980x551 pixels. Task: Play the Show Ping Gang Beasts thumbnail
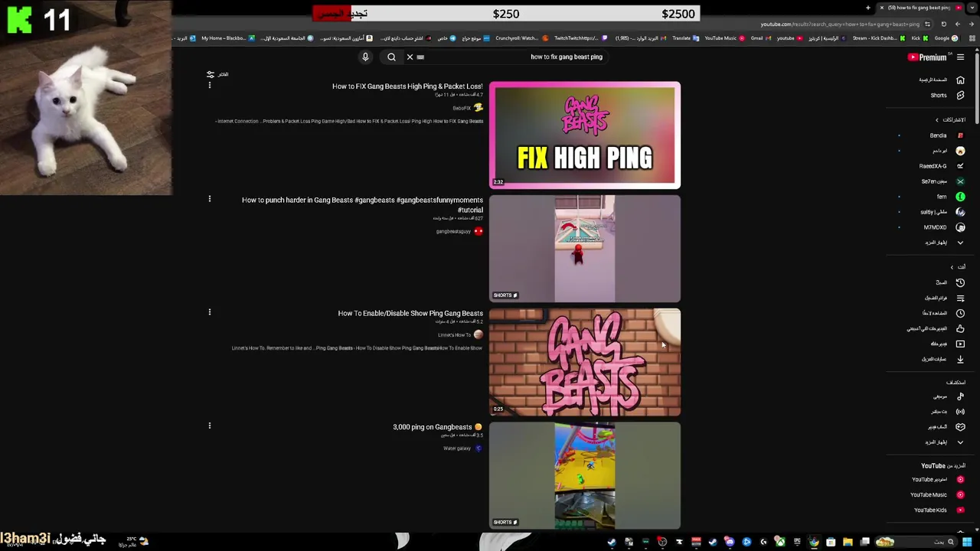coord(585,362)
